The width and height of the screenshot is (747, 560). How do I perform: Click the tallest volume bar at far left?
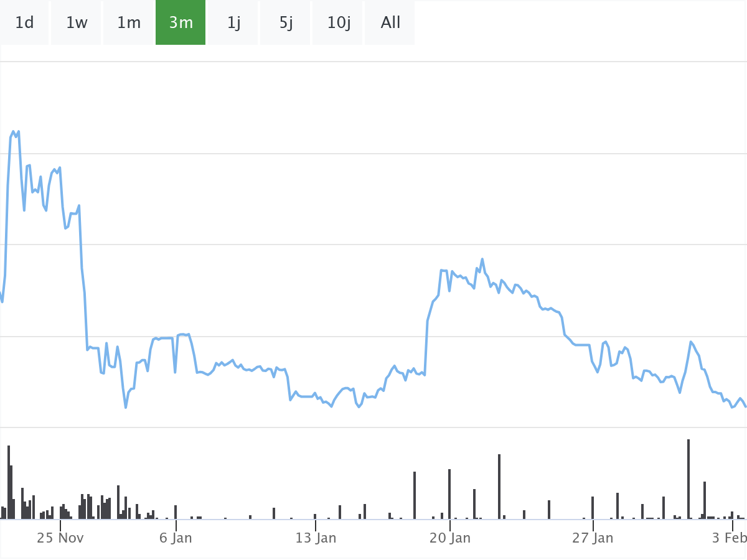(x=9, y=482)
